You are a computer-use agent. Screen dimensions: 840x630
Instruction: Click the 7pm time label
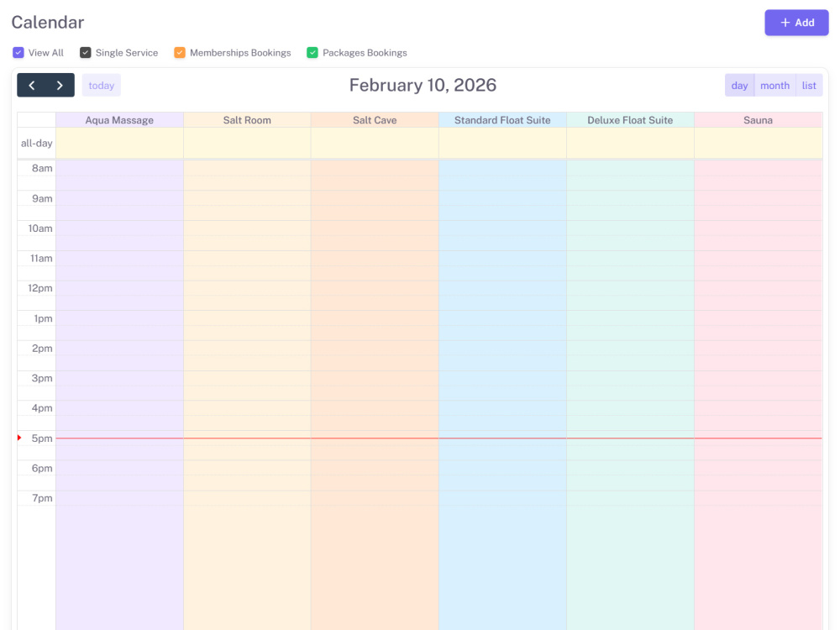tap(42, 498)
